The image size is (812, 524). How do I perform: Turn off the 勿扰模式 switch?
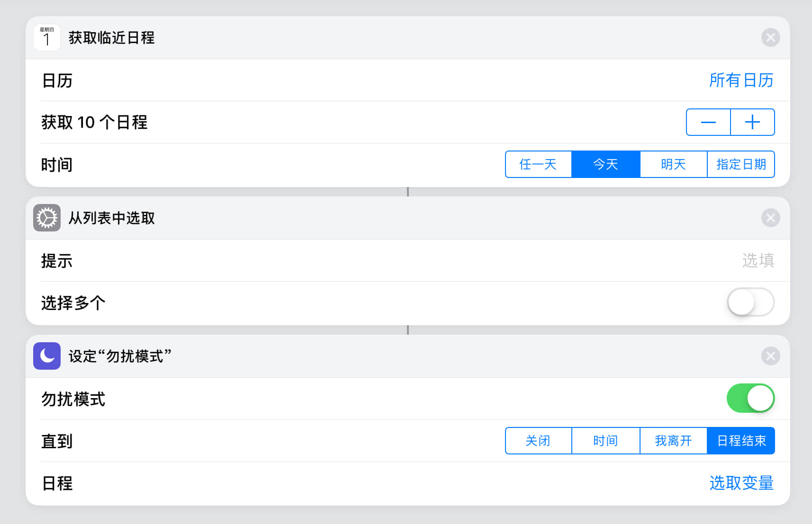pos(750,399)
